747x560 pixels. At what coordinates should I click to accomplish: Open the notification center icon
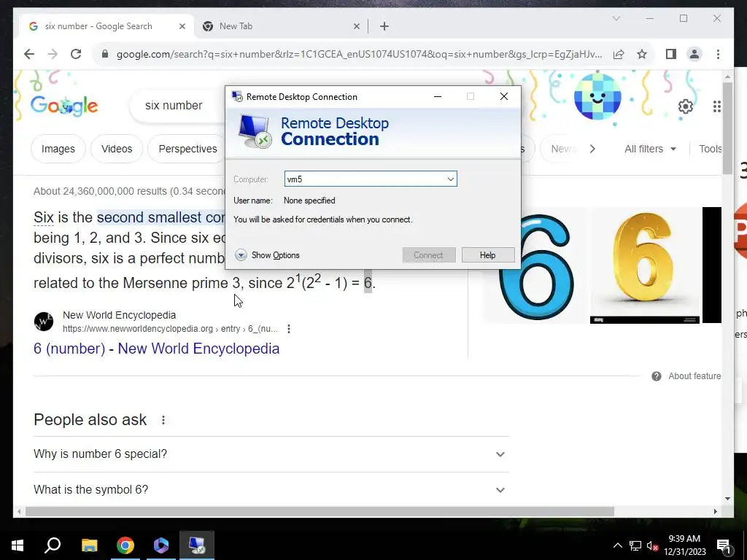tap(723, 546)
